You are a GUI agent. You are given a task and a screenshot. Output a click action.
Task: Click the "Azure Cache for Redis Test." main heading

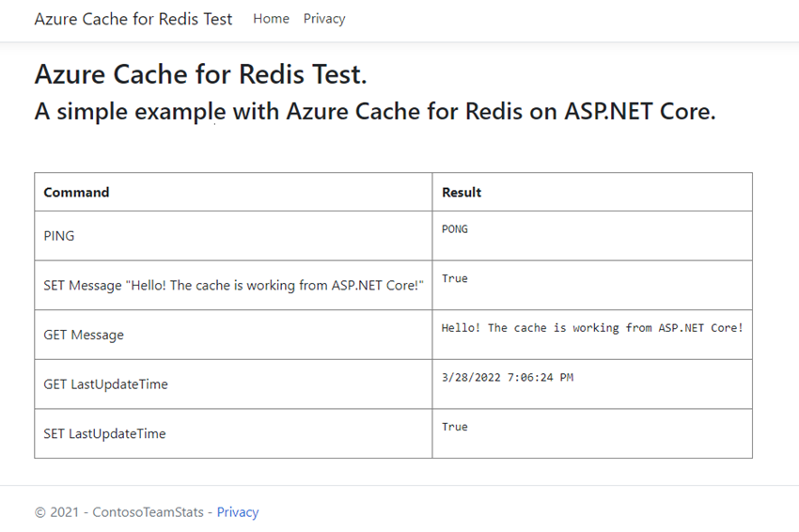[200, 74]
